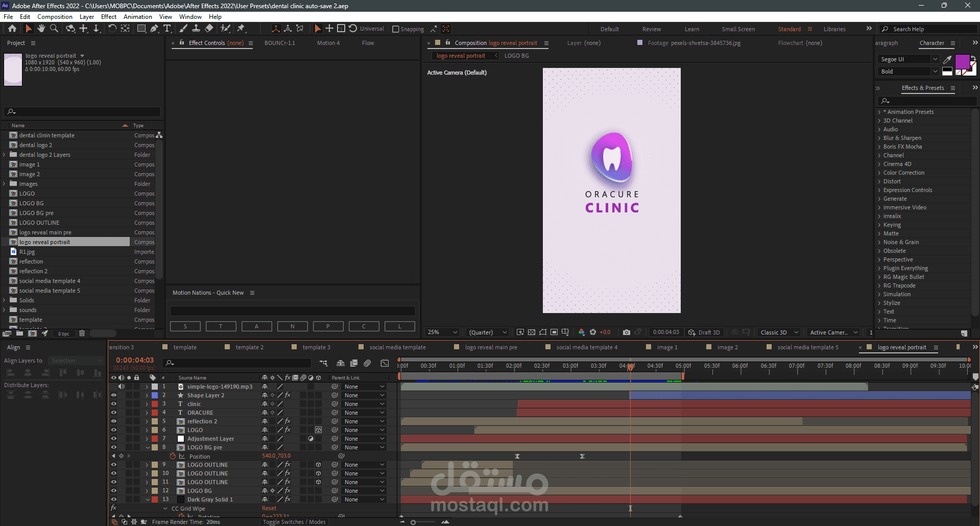Toggle the timeline Frame Blending enable button

point(354,363)
